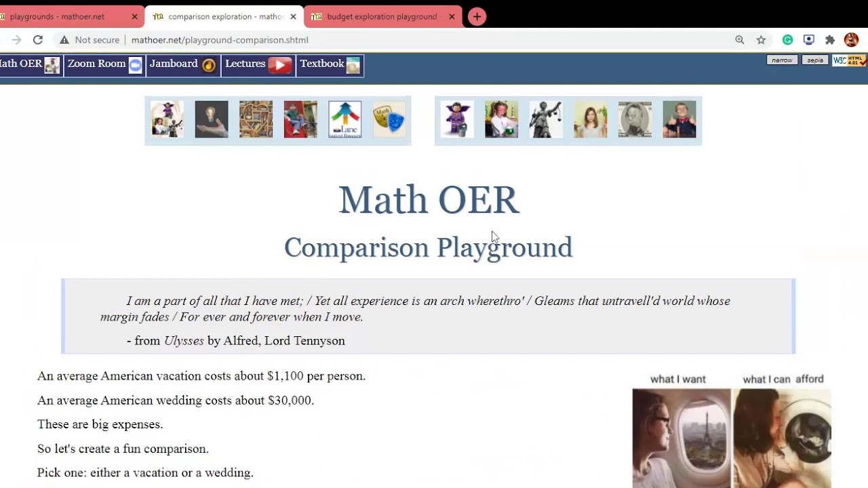Click the zoom magnifier icon in address bar
The width and height of the screenshot is (868, 488).
[x=740, y=40]
